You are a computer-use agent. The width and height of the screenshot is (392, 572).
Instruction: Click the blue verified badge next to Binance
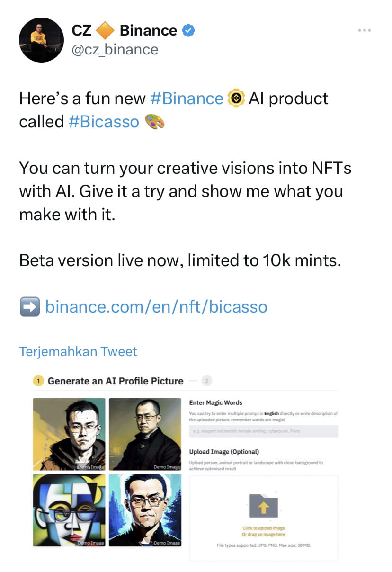coord(188,30)
